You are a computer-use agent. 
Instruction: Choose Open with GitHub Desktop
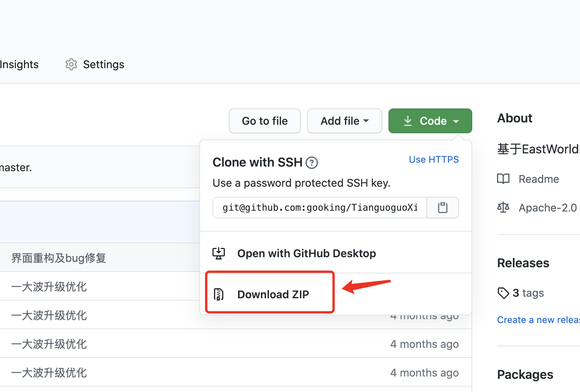306,253
